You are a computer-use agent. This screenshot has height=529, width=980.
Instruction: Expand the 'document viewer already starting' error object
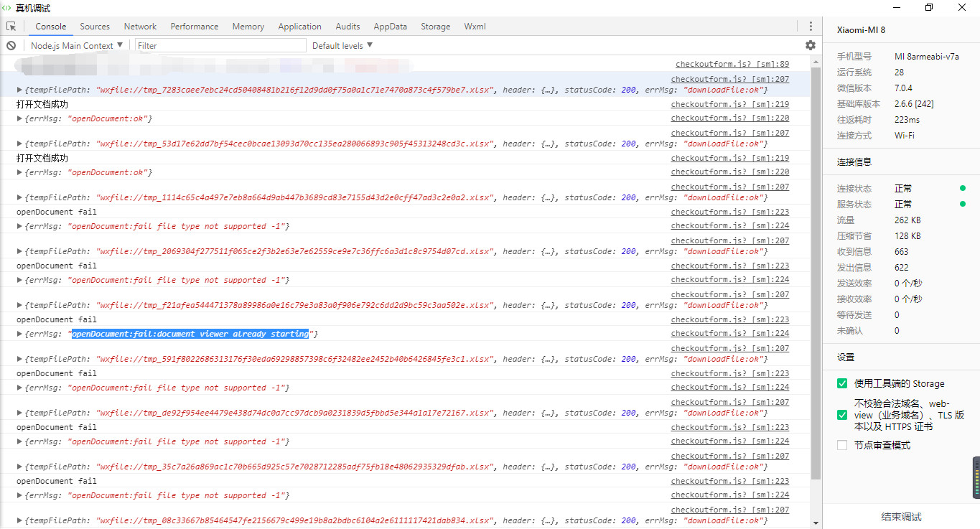(20, 334)
